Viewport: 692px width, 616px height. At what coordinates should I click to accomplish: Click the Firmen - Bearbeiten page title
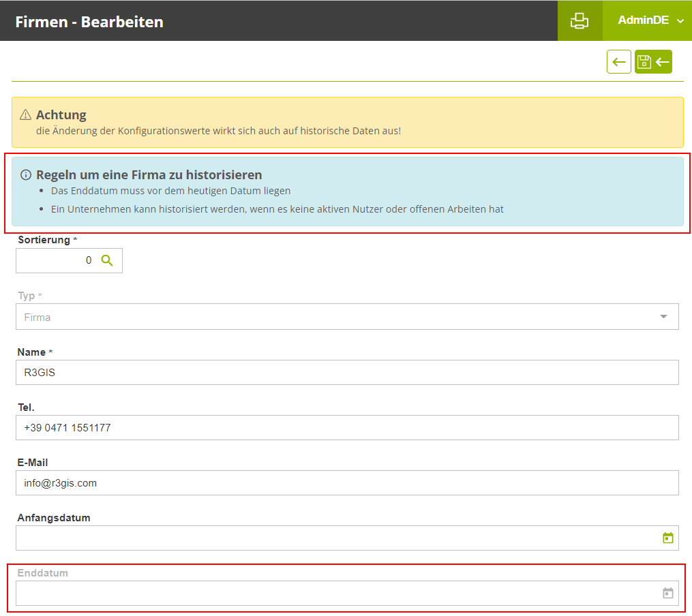89,22
